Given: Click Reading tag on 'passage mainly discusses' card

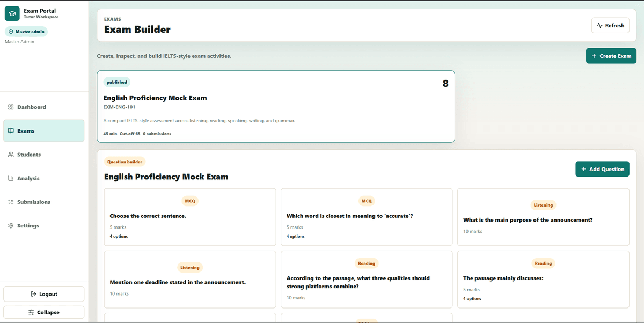Looking at the screenshot, I should pos(543,263).
